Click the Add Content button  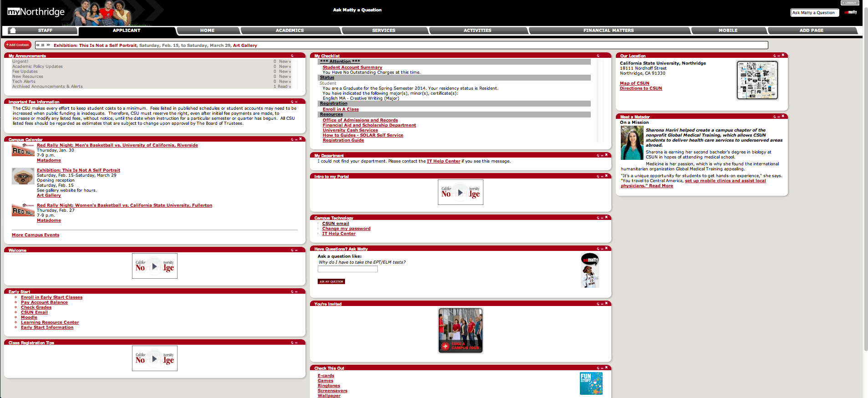pyautogui.click(x=18, y=45)
